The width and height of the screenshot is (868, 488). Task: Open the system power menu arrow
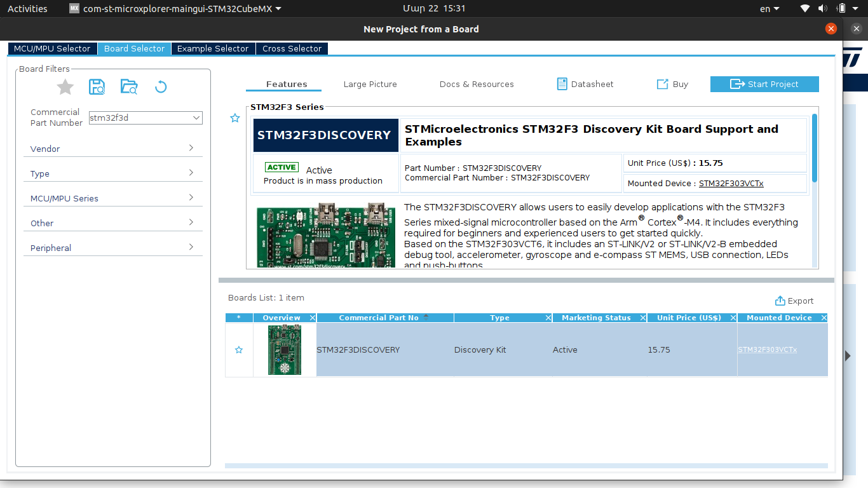click(x=855, y=9)
